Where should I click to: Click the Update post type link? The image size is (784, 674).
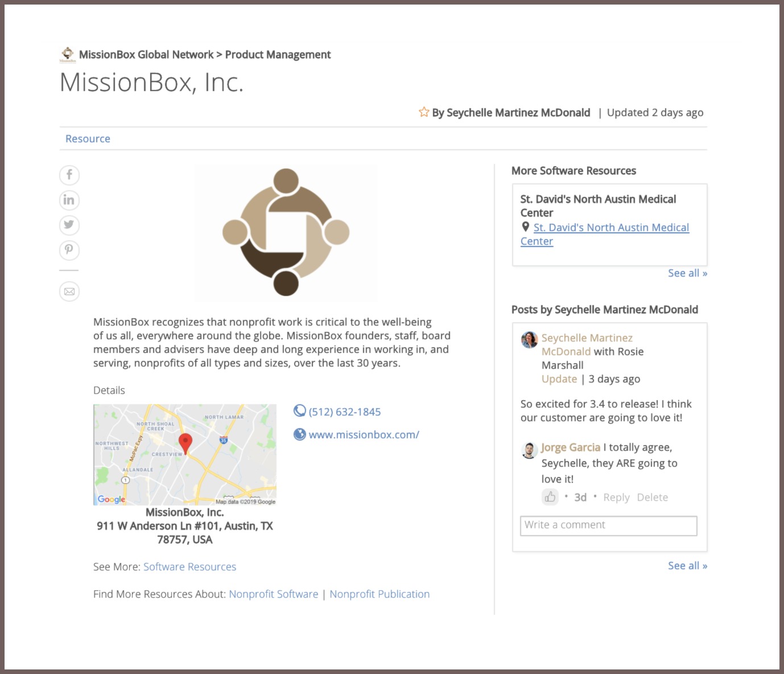click(x=559, y=379)
